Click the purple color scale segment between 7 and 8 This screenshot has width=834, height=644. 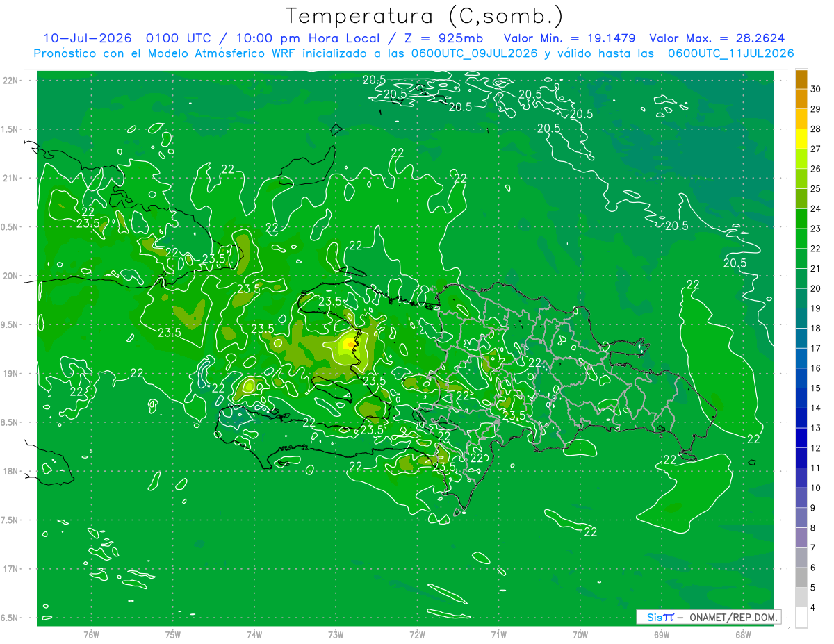click(801, 538)
